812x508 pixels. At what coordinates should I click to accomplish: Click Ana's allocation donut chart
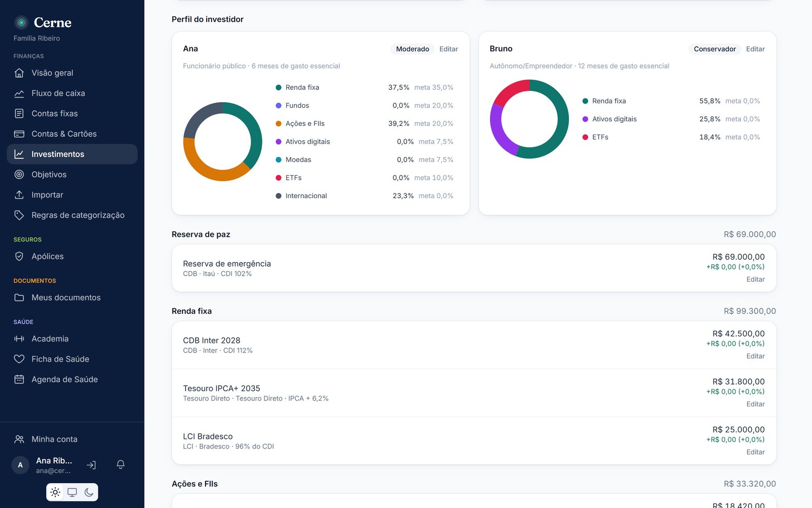[x=223, y=142]
